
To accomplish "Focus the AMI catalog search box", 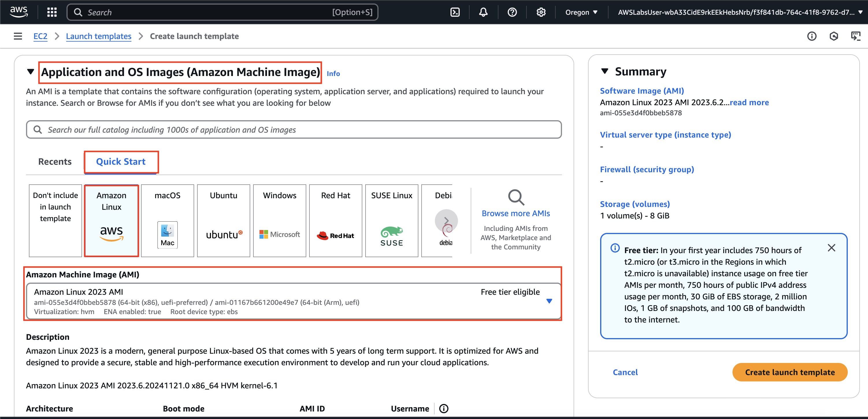I will coord(294,130).
